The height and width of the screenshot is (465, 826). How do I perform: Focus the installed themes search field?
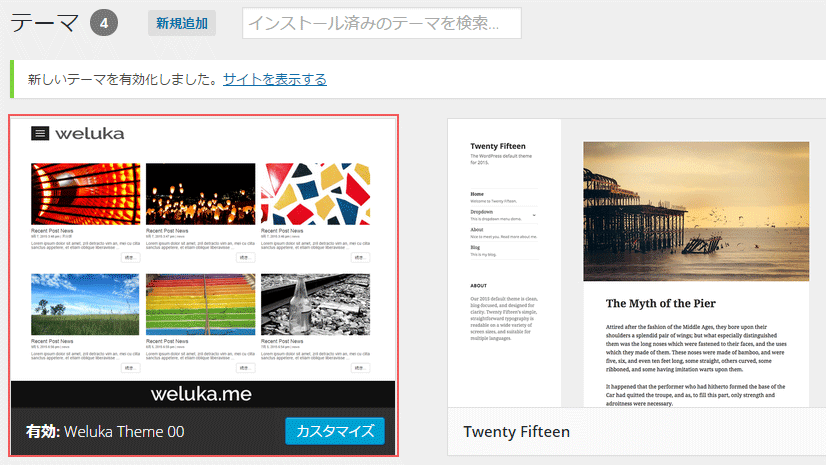(381, 23)
